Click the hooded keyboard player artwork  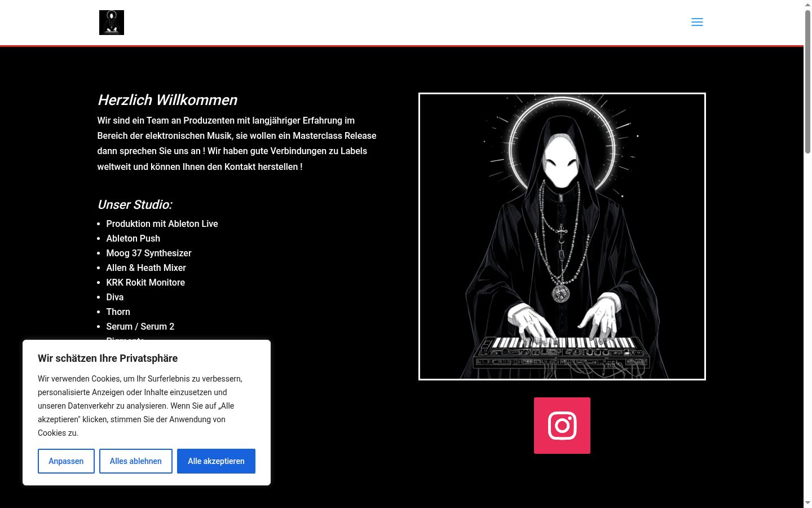562,237
